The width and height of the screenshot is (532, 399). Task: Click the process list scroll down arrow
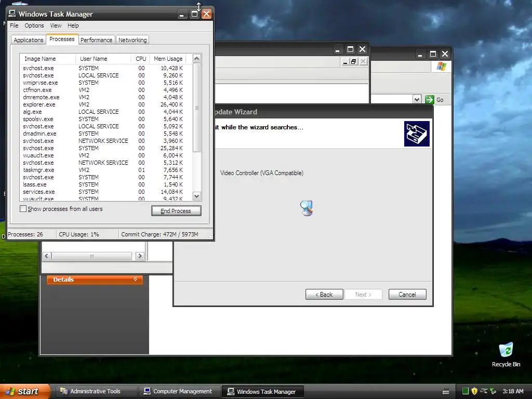[x=197, y=196]
